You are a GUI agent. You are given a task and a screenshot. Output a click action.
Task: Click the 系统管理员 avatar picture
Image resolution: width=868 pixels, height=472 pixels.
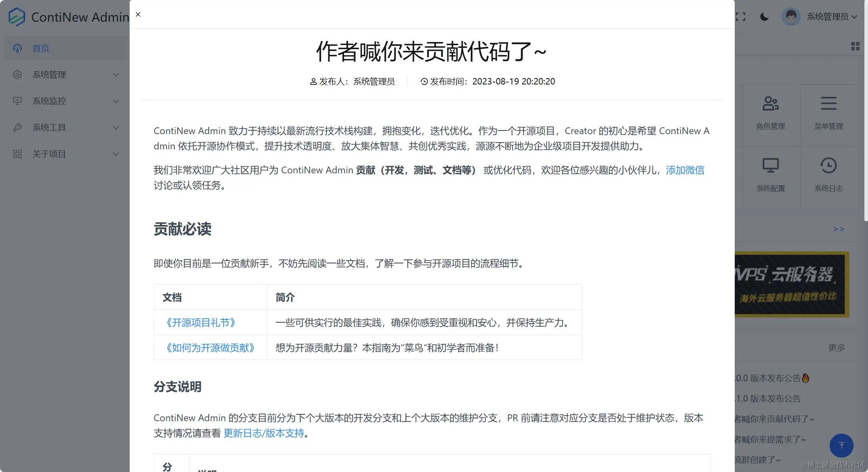(790, 16)
